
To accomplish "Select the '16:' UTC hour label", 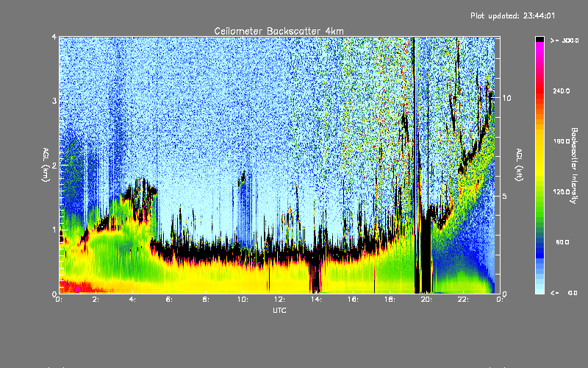I will tap(353, 300).
